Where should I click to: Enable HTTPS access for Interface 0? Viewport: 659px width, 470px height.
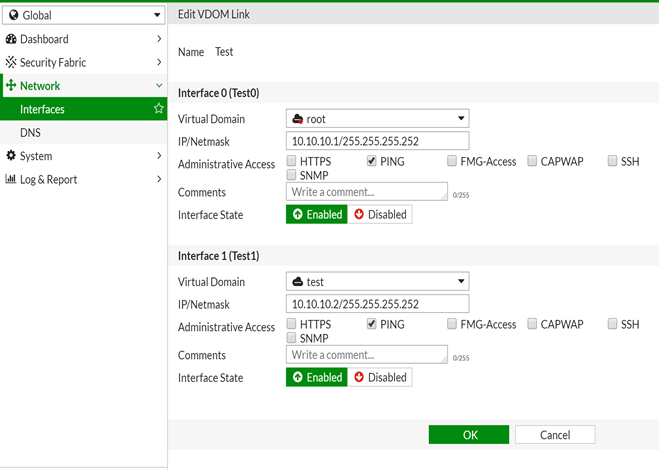292,161
